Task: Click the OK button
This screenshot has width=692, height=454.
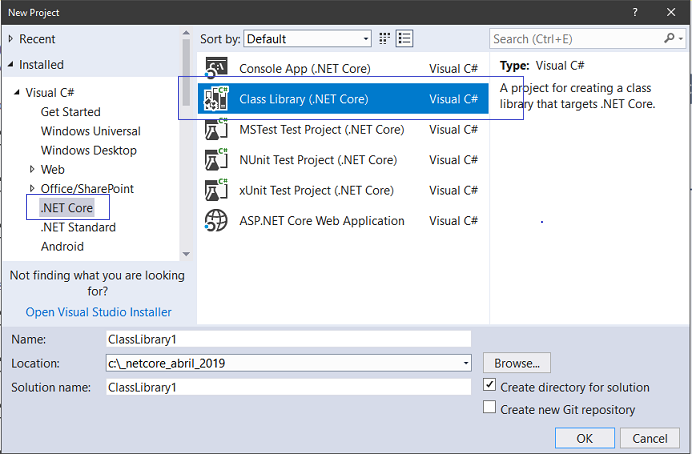Action: pos(585,438)
